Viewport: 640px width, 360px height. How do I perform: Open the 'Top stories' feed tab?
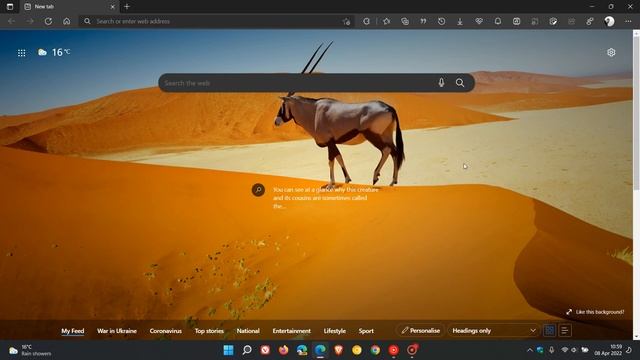209,331
